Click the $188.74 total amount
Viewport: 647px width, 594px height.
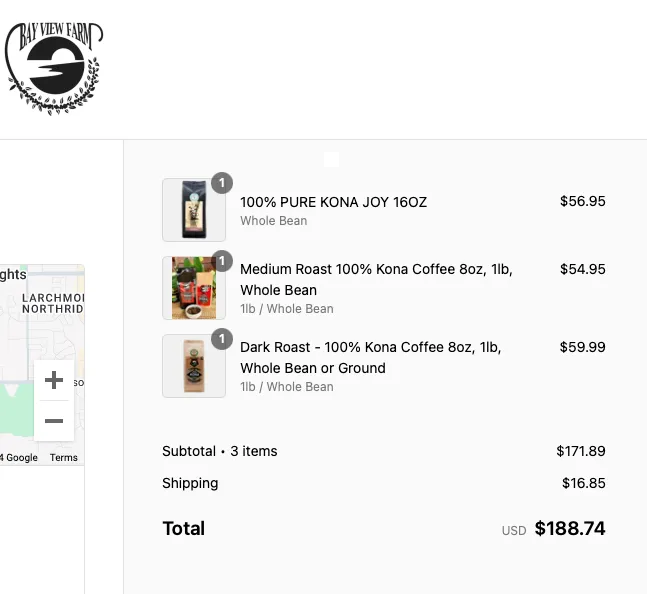tap(570, 528)
